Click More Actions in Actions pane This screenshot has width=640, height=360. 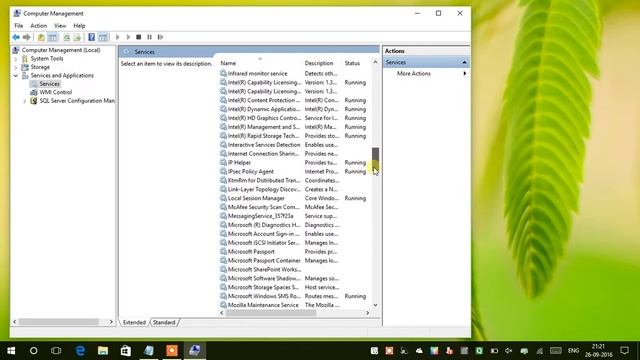[413, 73]
